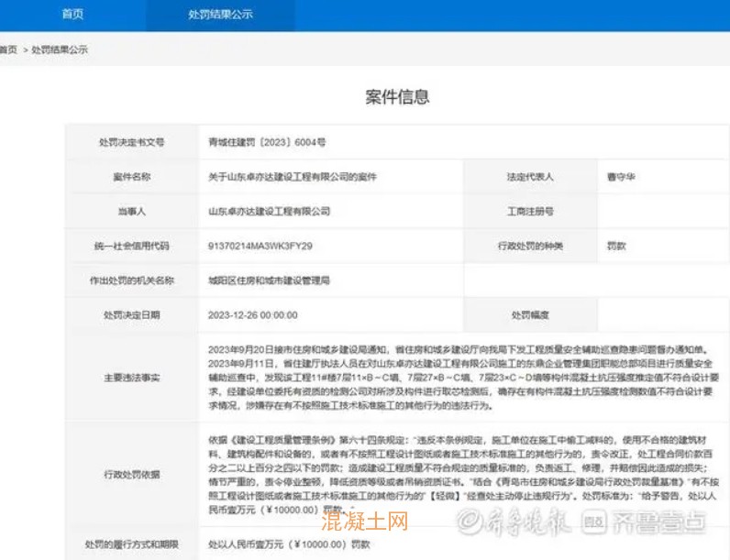This screenshot has height=560, width=730.
Task: Click the orange 混凝土网 watermark text
Action: point(363,522)
